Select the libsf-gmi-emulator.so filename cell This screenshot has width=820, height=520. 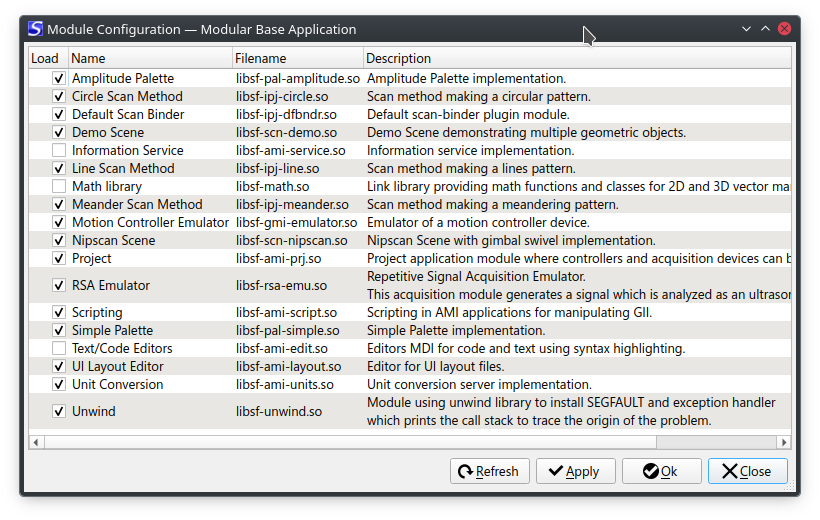pyautogui.click(x=298, y=222)
